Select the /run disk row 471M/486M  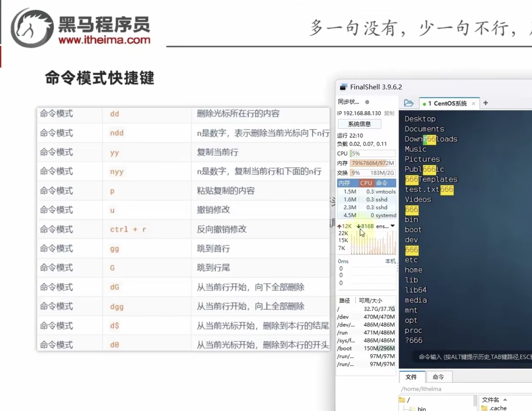pyautogui.click(x=366, y=333)
